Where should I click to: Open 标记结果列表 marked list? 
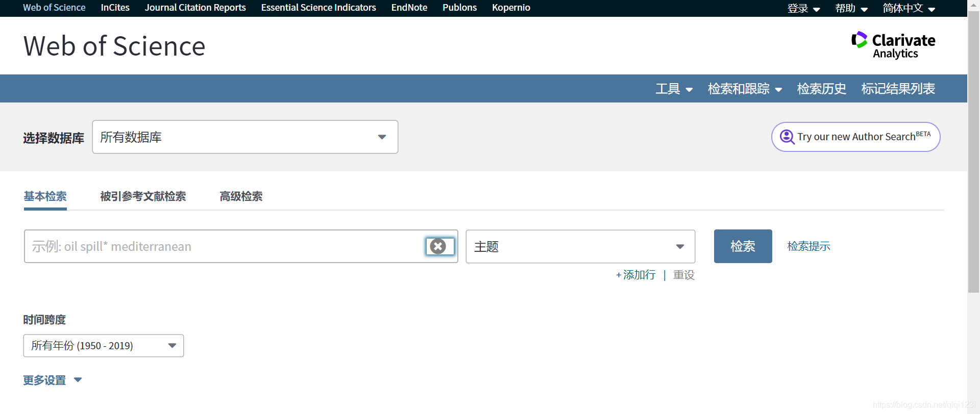898,89
